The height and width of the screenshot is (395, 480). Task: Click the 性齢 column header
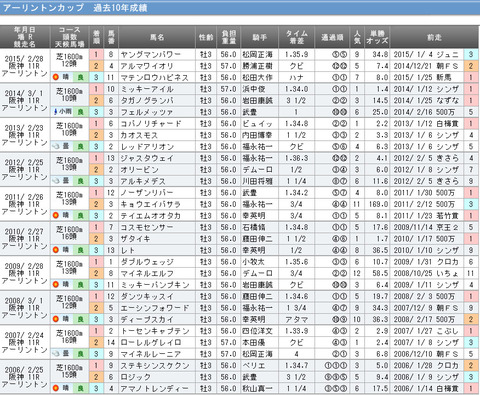point(206,37)
